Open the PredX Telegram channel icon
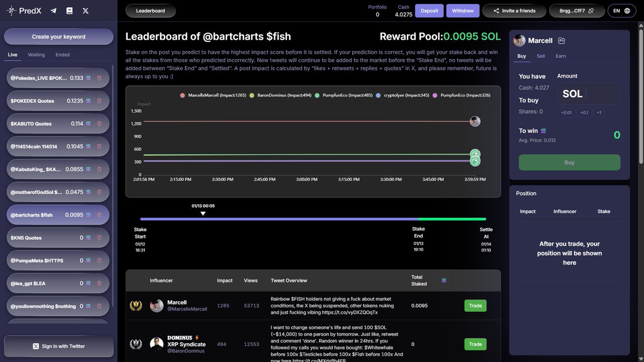Image resolution: width=644 pixels, height=362 pixels. point(53,11)
